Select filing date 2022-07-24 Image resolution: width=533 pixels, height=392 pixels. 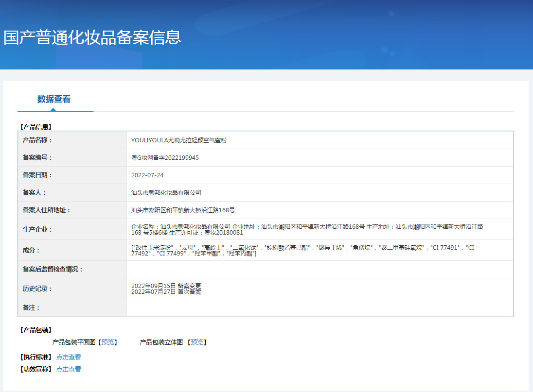[x=147, y=175]
